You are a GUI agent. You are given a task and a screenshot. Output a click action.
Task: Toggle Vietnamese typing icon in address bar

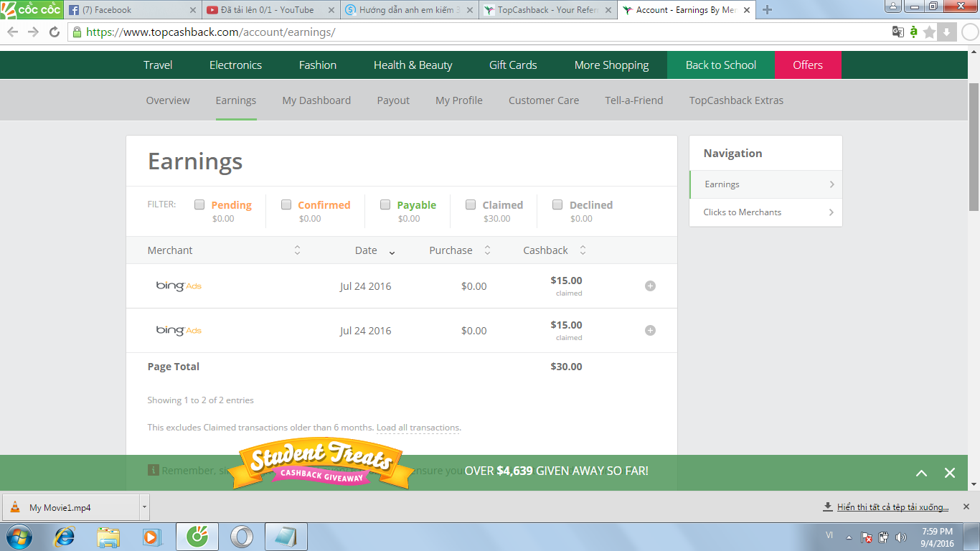(913, 32)
